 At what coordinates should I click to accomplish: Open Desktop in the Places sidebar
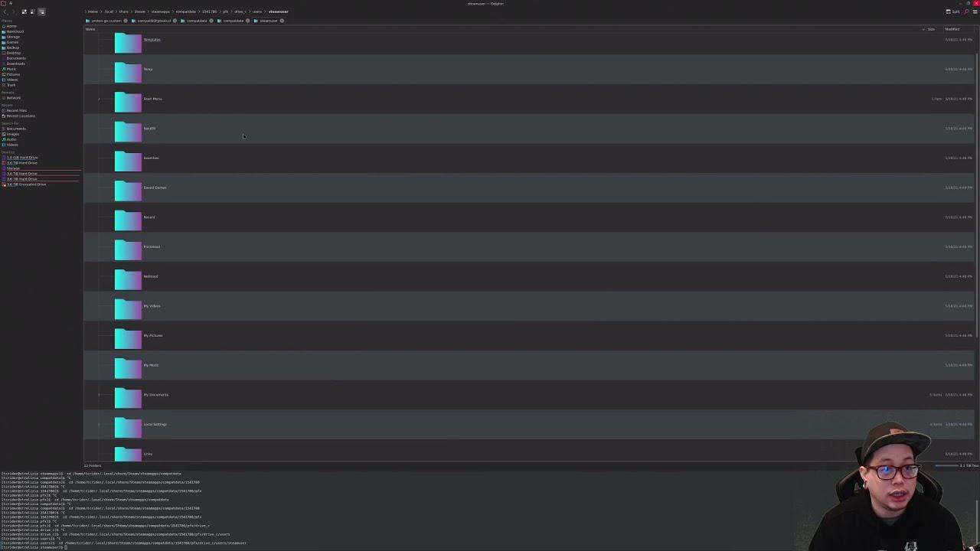pyautogui.click(x=13, y=53)
